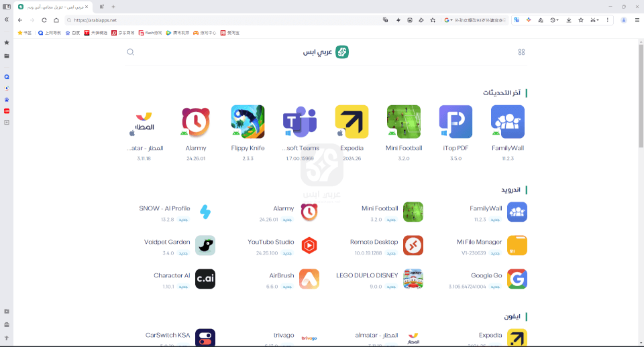Open a new tab with plus button
This screenshot has width=644, height=347.
(113, 7)
